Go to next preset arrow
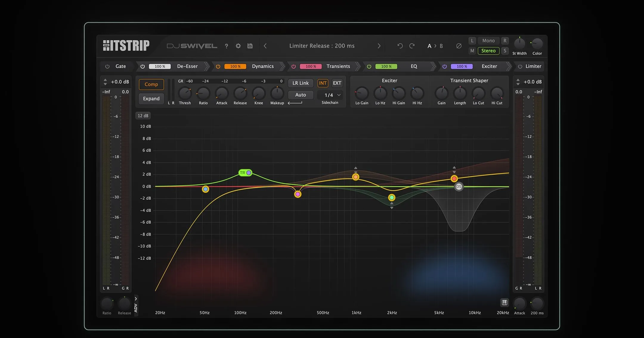Viewport: 644px width, 338px height. [379, 46]
